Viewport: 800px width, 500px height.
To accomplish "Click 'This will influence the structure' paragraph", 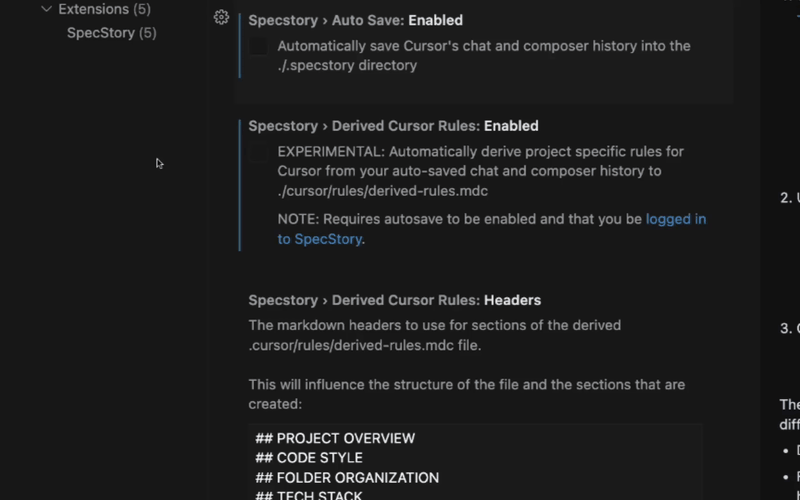I will (x=467, y=394).
